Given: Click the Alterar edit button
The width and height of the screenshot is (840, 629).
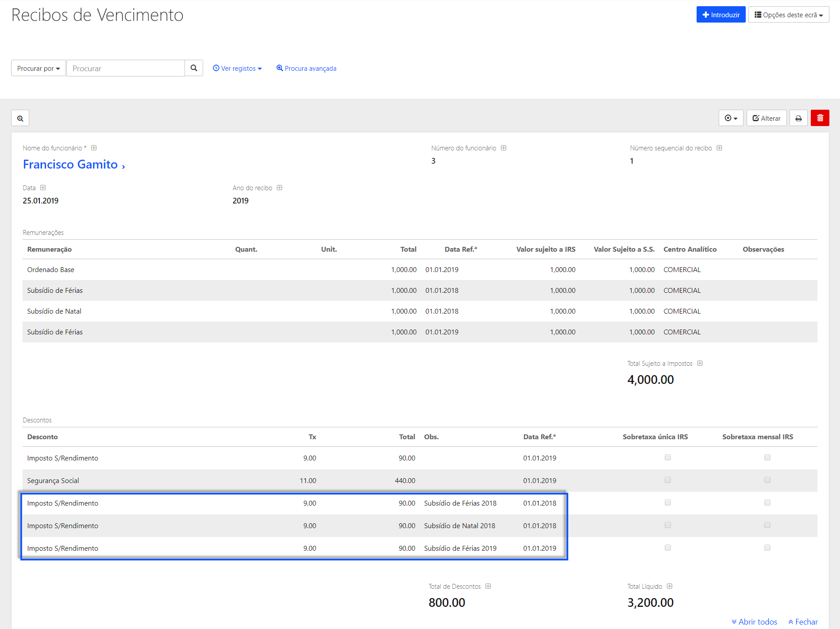Looking at the screenshot, I should (x=766, y=118).
